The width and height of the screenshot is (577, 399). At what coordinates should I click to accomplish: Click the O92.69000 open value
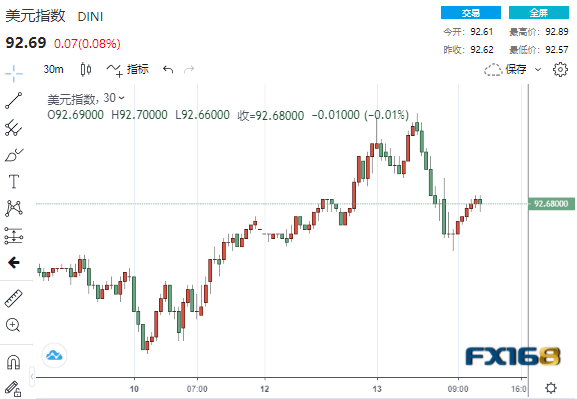click(75, 115)
